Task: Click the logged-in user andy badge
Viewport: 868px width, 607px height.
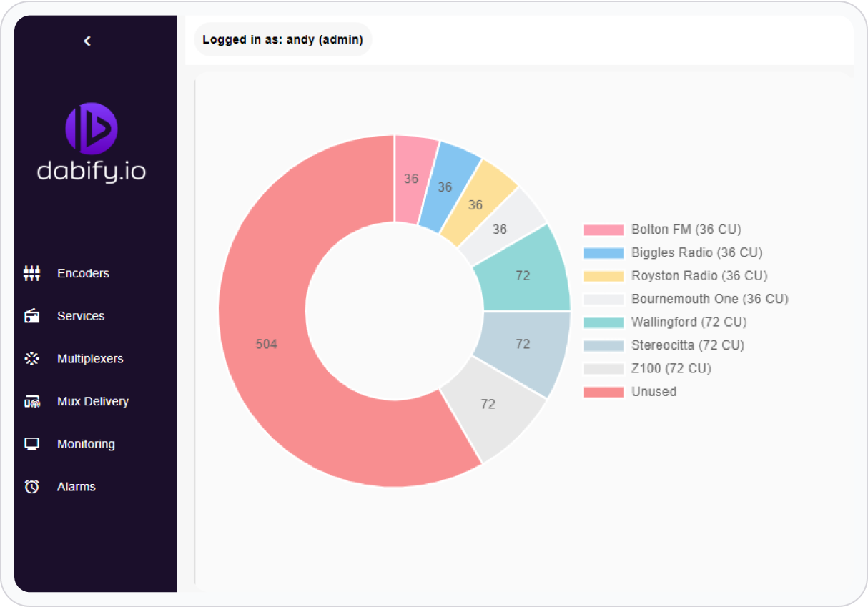Action: [x=282, y=40]
